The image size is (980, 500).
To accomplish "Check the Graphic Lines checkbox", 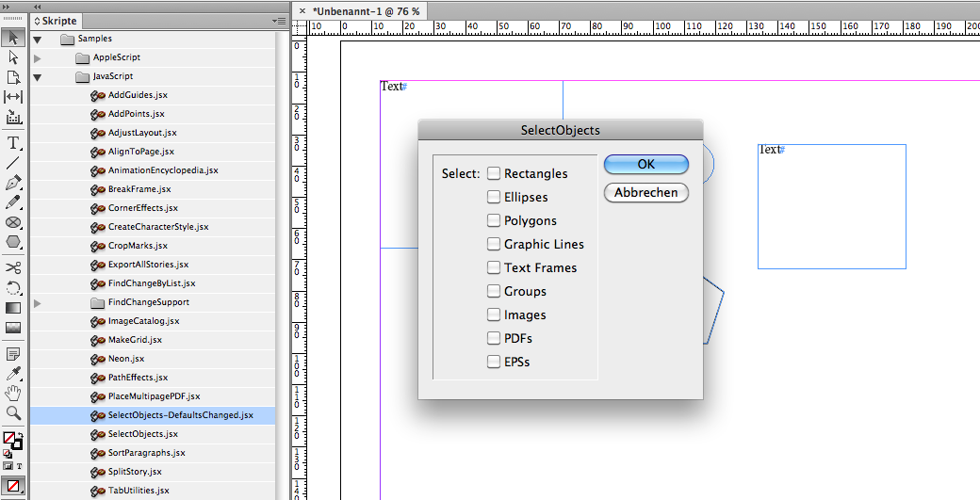I will coord(494,244).
